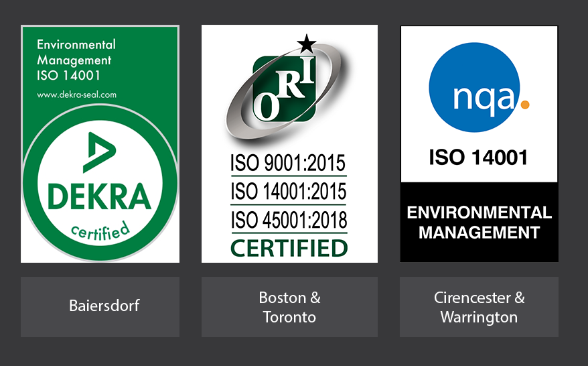This screenshot has height=366, width=588.
Task: Open the nqa ISO 14001 badge image
Action: 480,143
